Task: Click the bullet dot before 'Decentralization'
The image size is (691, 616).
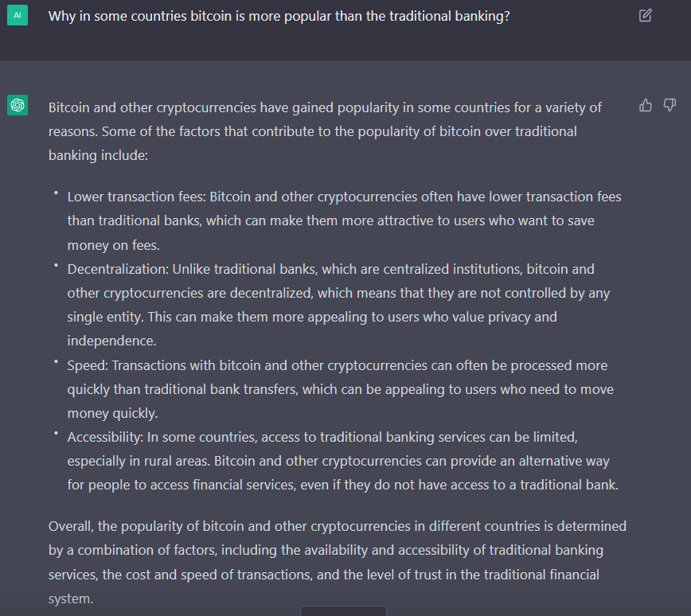Action: click(x=56, y=265)
